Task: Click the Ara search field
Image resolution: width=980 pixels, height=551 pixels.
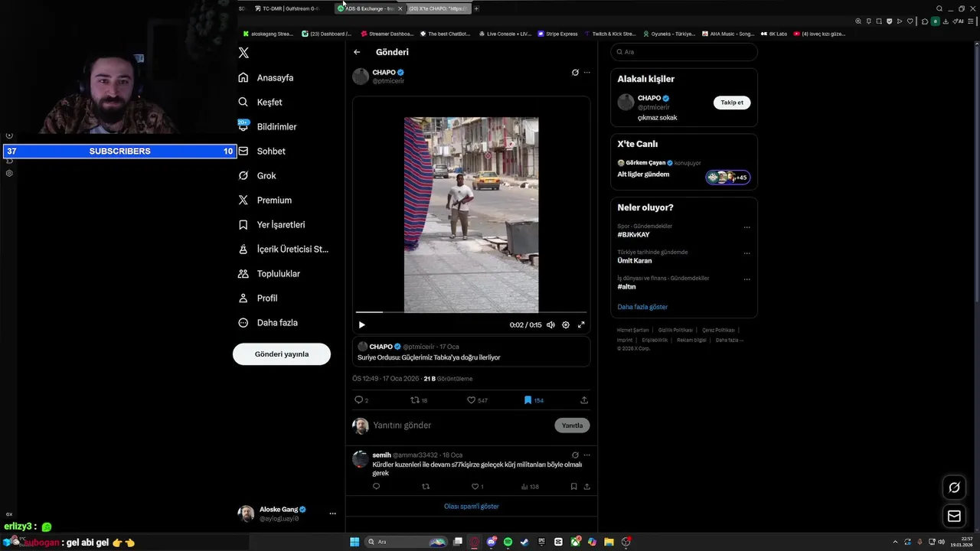Action: (x=684, y=52)
